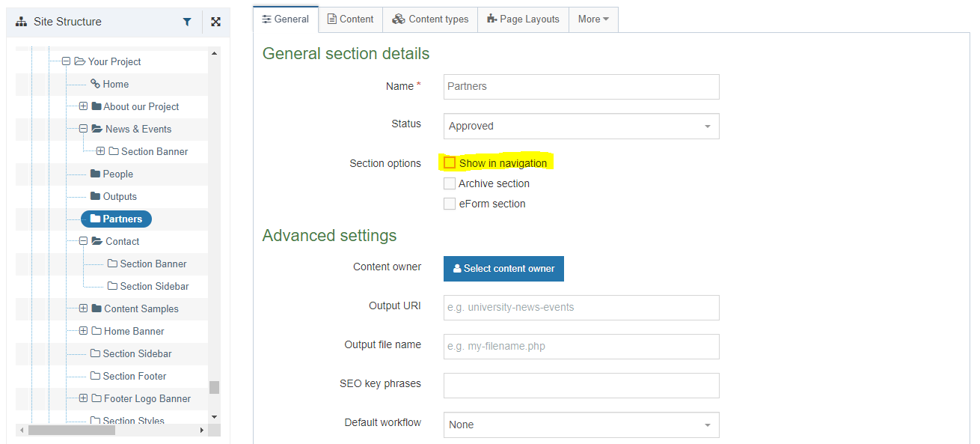Click into the Output URI field

point(581,308)
